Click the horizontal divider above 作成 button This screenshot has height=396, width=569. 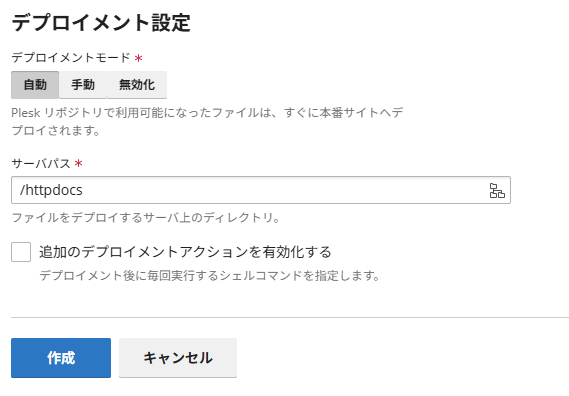290,317
